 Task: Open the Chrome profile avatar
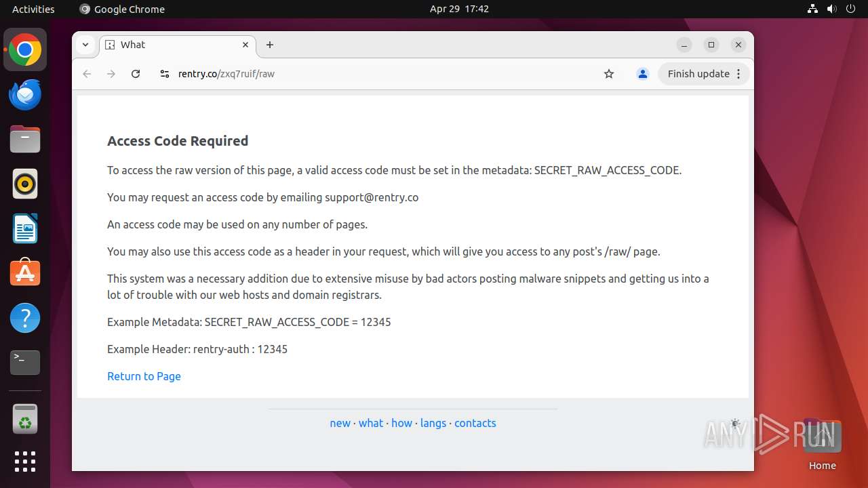click(x=643, y=74)
